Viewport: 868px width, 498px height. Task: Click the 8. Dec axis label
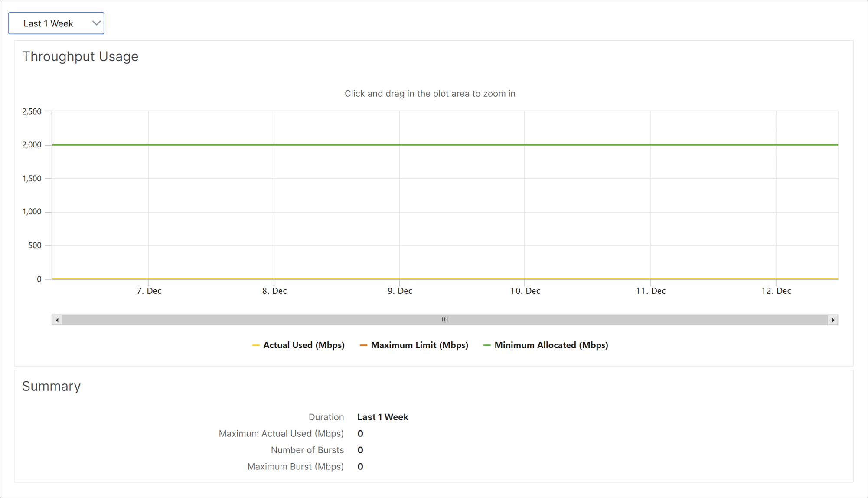pyautogui.click(x=274, y=291)
